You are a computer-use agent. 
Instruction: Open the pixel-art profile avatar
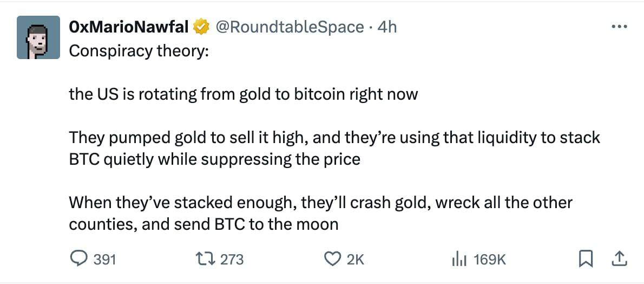coord(38,37)
